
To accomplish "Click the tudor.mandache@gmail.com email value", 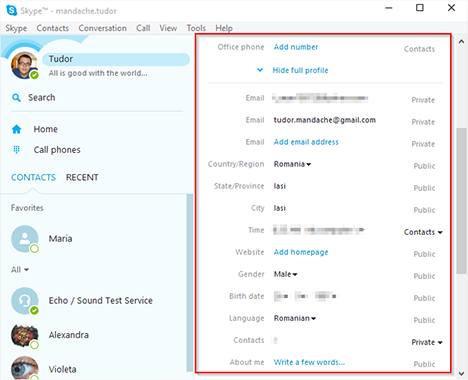I will coord(325,120).
